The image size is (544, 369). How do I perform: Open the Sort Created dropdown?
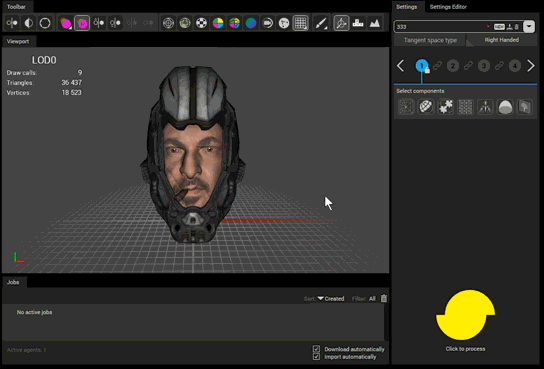(331, 299)
